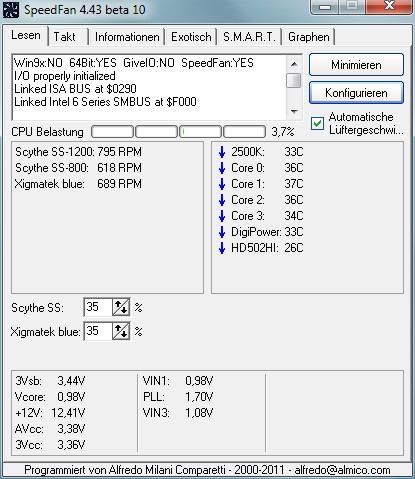415x479 pixels.
Task: Click the VIN3 1,08V voltage reading
Action: [178, 413]
